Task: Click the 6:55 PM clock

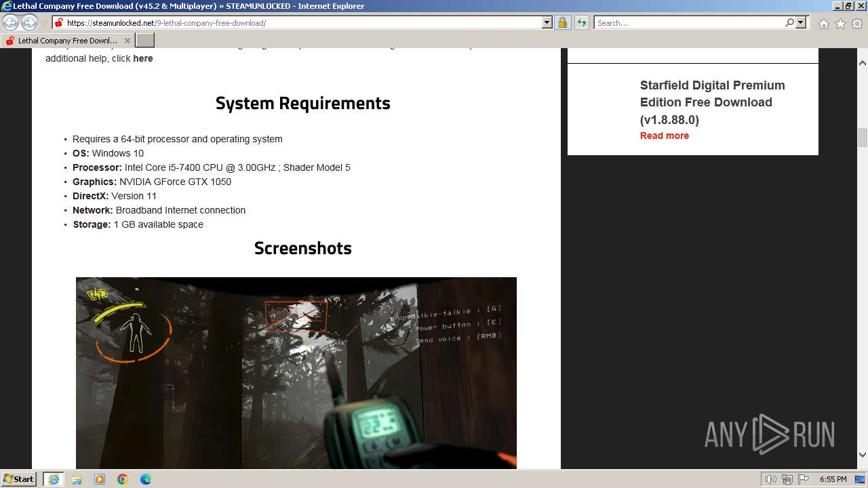Action: 833,479
